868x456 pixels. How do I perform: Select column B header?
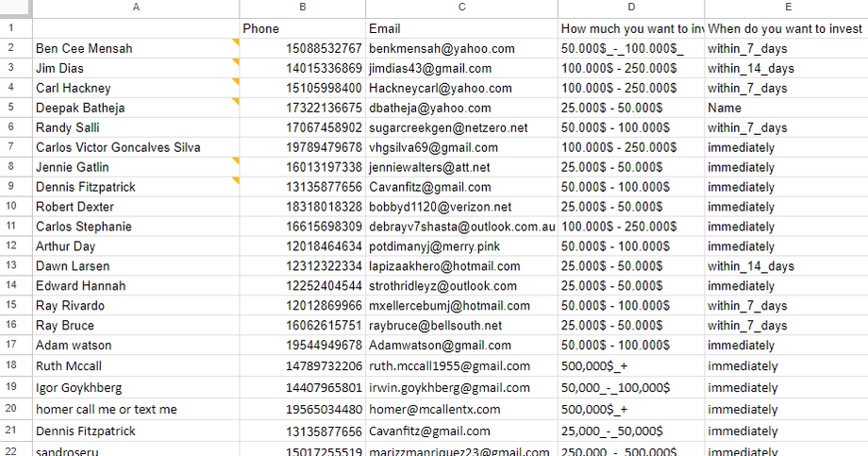pyautogui.click(x=302, y=8)
